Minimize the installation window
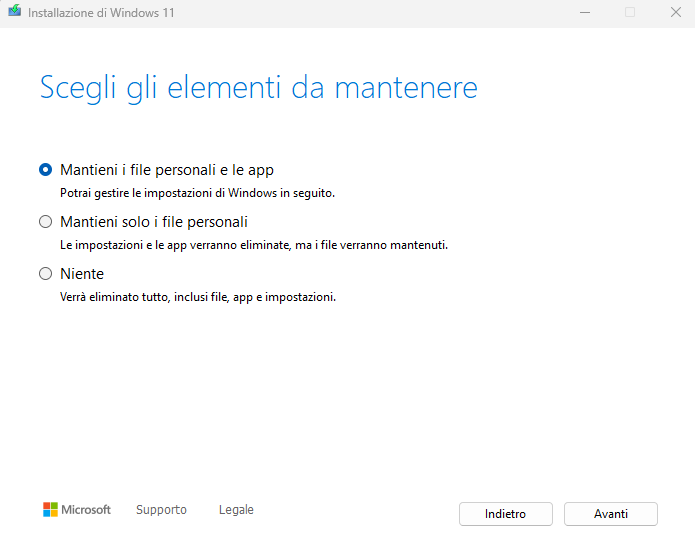 click(584, 12)
